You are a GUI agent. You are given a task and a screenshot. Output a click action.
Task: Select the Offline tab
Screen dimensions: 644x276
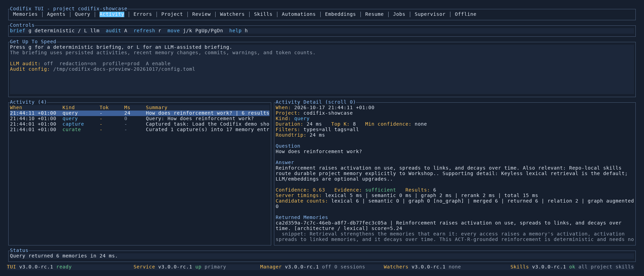pos(465,14)
